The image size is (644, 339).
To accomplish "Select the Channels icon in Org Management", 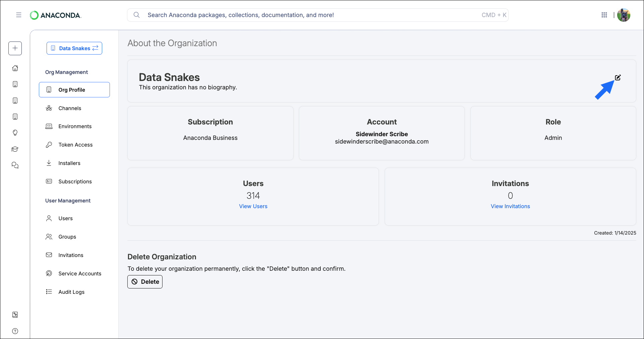I will click(49, 108).
